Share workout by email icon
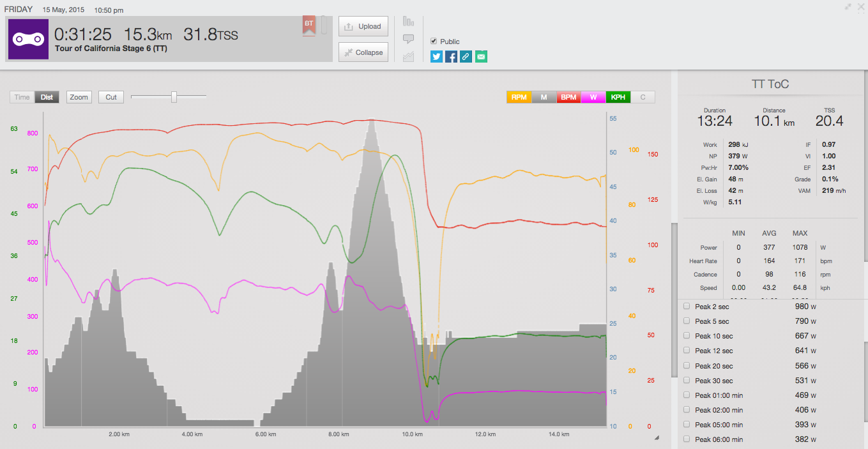The width and height of the screenshot is (868, 449). click(x=481, y=57)
